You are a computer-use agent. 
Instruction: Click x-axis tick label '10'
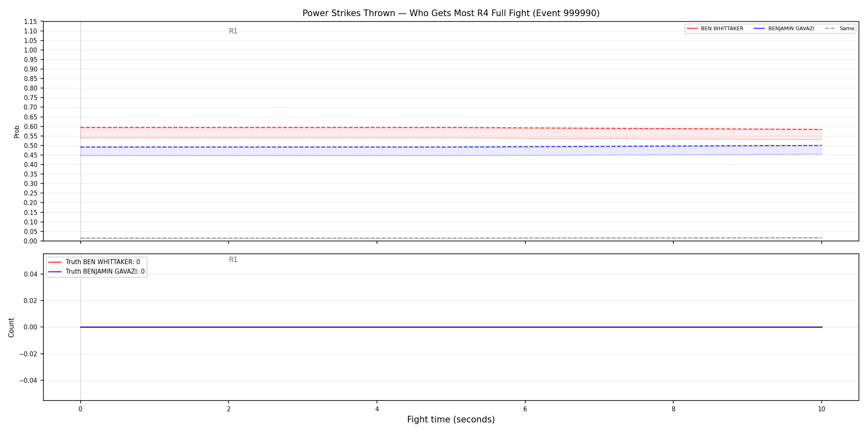pos(821,409)
